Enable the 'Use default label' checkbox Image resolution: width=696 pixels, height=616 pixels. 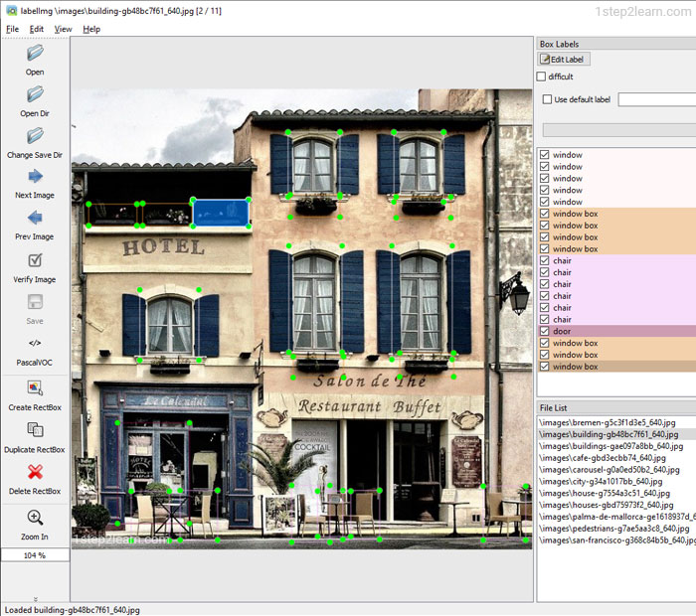tap(547, 99)
